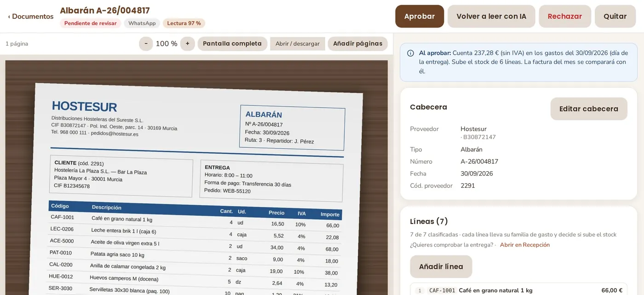Click the 'CAF-1001' code on line 1
The image size is (644, 295).
coord(442,290)
